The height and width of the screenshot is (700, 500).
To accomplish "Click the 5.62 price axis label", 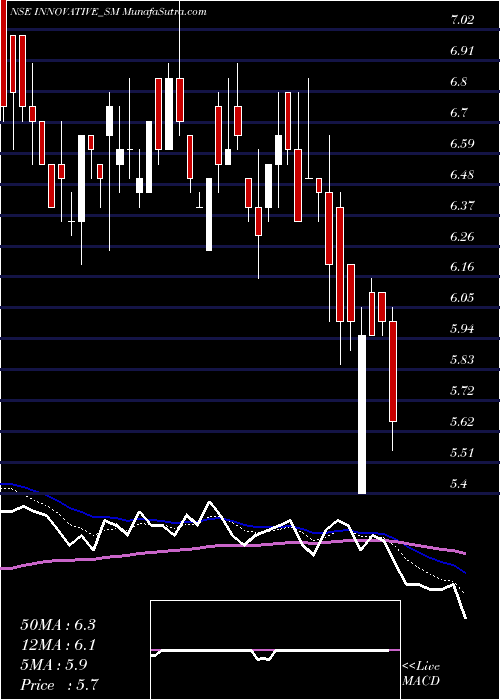I will click(x=462, y=422).
